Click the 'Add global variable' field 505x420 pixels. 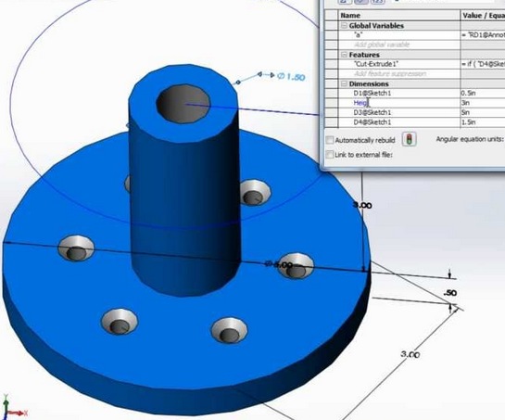pos(399,45)
